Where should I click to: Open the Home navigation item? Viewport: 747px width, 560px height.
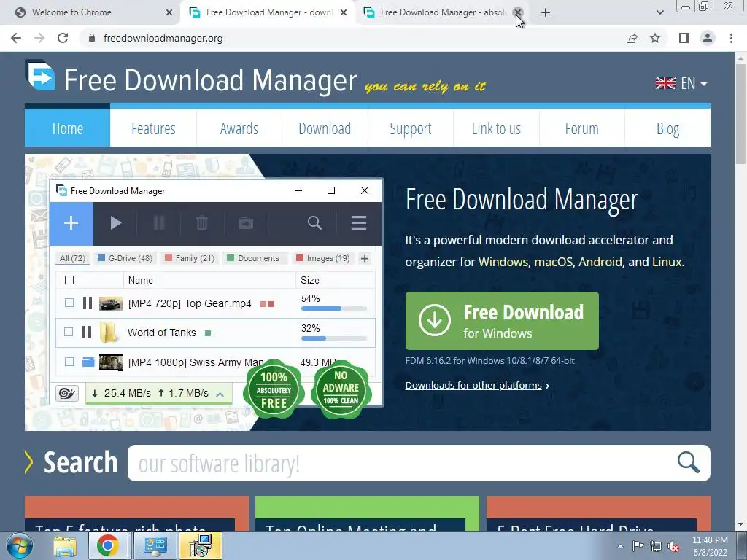pyautogui.click(x=68, y=128)
